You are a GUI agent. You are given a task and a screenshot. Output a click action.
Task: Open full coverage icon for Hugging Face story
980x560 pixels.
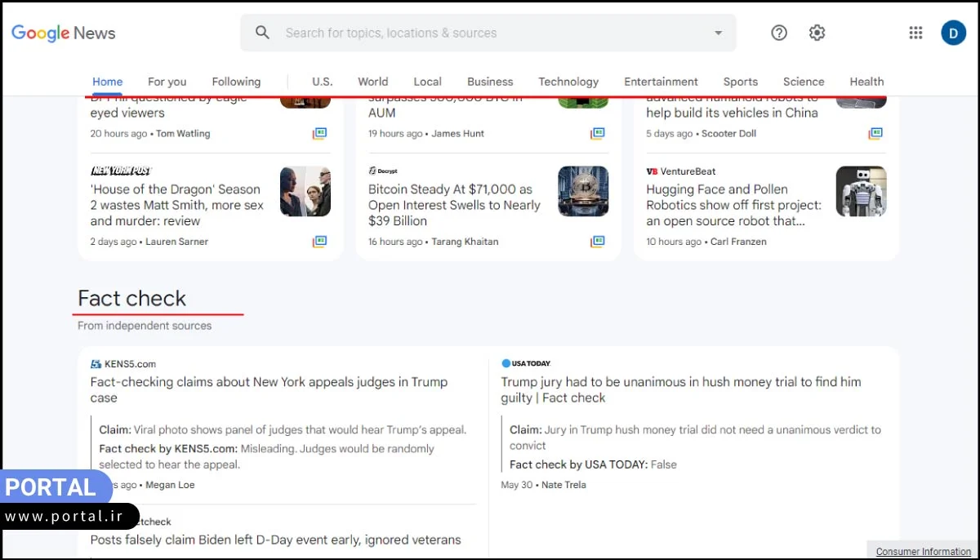click(875, 242)
